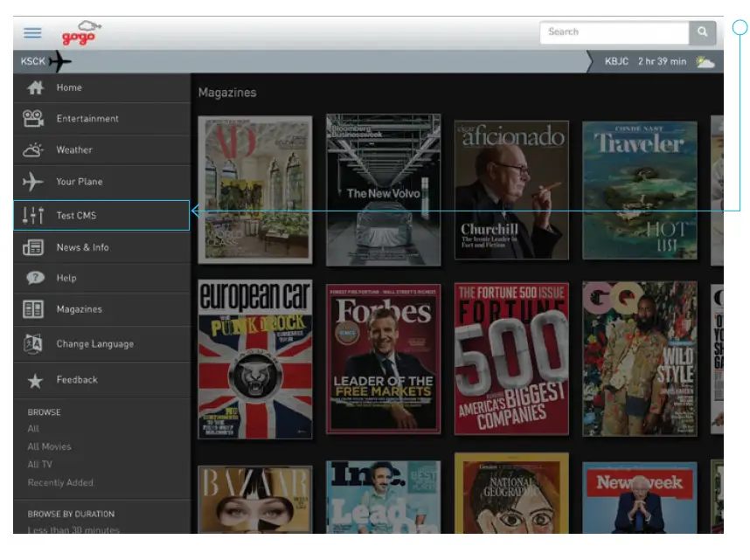Open Entertainment menu item
This screenshot has height=560, width=750.
click(x=87, y=119)
